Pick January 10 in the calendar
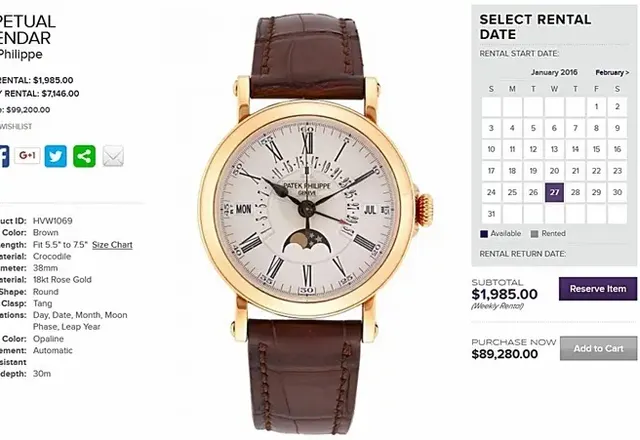The width and height of the screenshot is (640, 440). click(491, 149)
